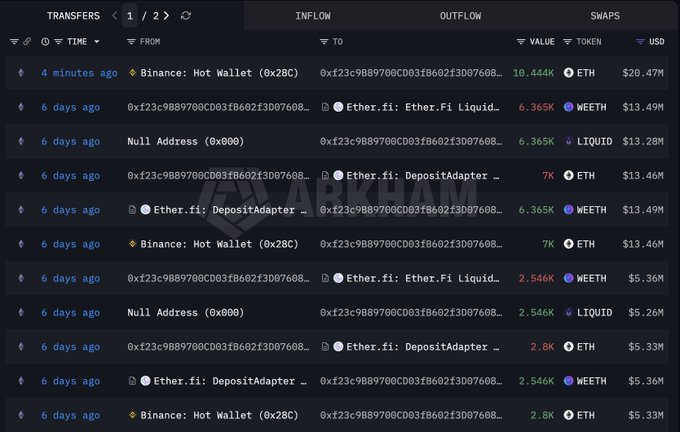
Task: Open the chain filter icon in header
Action: point(14,42)
